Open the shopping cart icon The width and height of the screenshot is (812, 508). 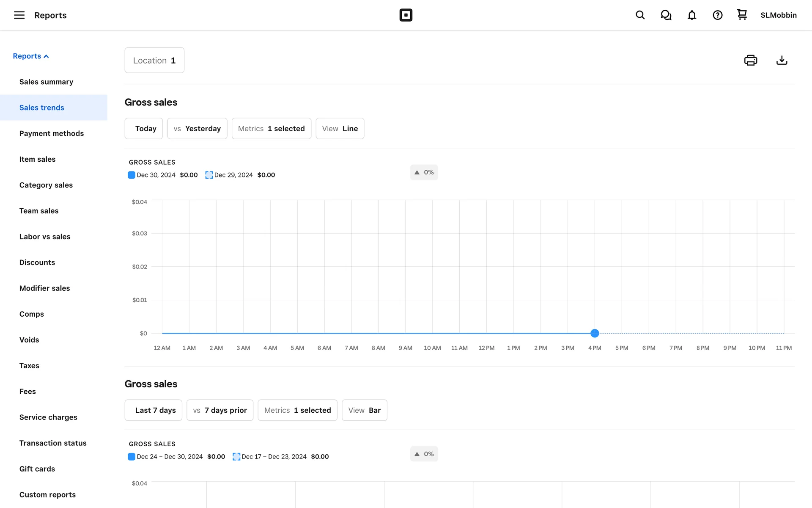click(x=742, y=15)
